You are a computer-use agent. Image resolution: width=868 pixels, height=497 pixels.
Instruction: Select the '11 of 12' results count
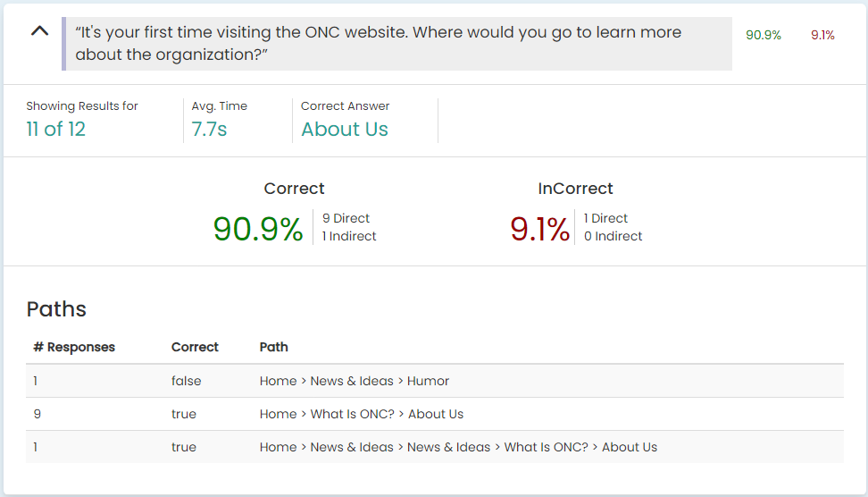click(55, 129)
